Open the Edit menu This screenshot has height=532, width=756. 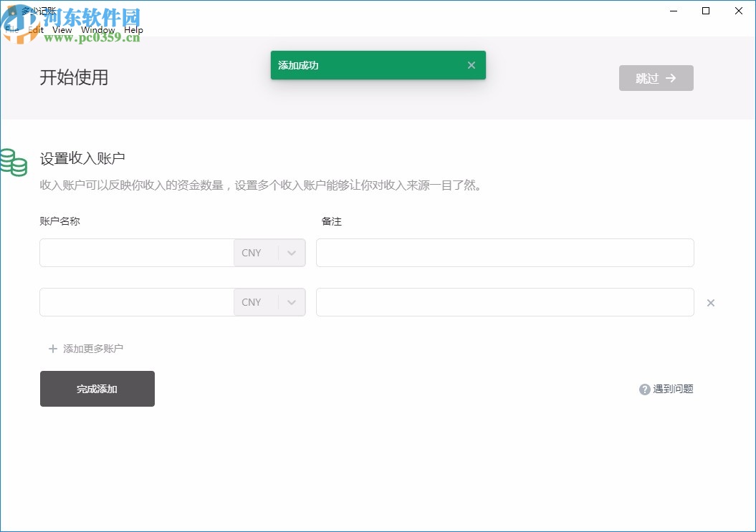[x=34, y=30]
